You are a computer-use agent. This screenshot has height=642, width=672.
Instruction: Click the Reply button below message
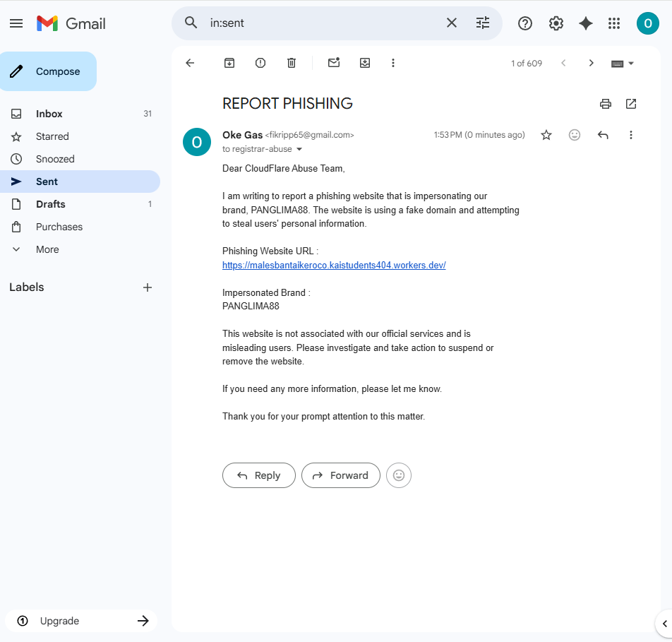pyautogui.click(x=259, y=475)
